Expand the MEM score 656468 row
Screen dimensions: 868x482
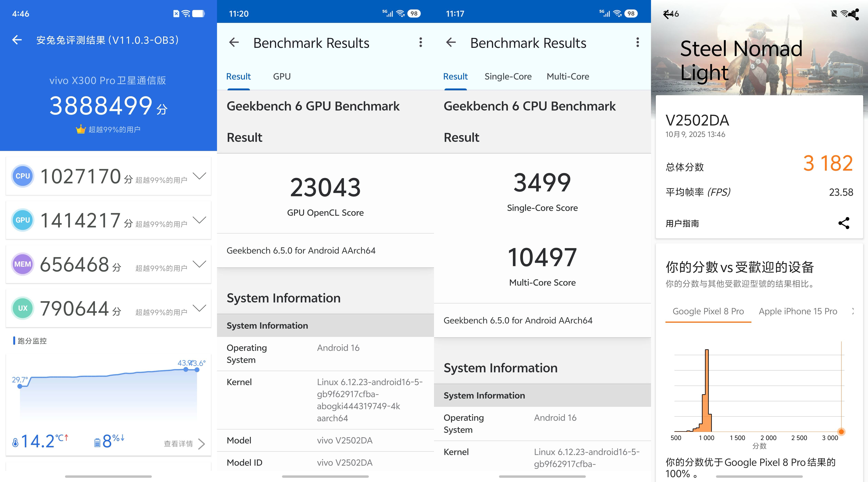pyautogui.click(x=199, y=264)
